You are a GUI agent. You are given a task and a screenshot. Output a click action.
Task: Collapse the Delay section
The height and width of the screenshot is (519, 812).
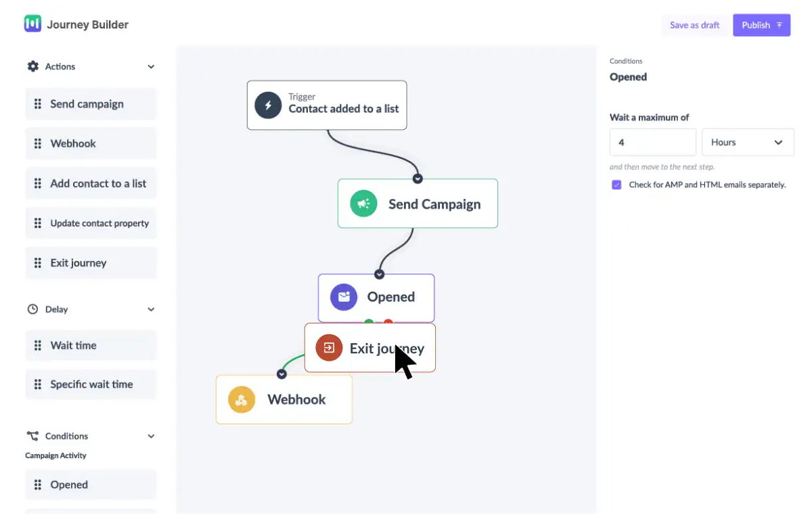pyautogui.click(x=150, y=309)
